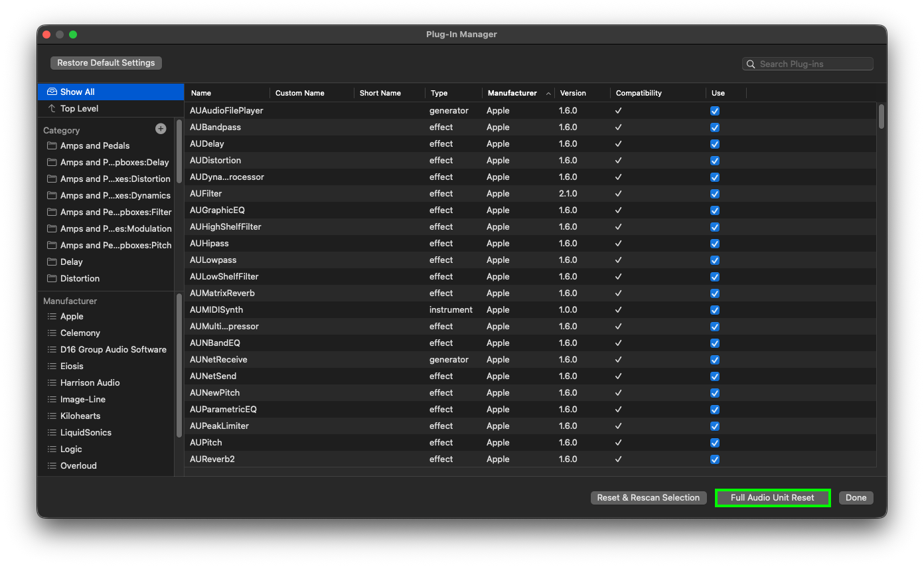Click the plug-in list vertical scrollbar
The height and width of the screenshot is (567, 924).
pyautogui.click(x=882, y=116)
